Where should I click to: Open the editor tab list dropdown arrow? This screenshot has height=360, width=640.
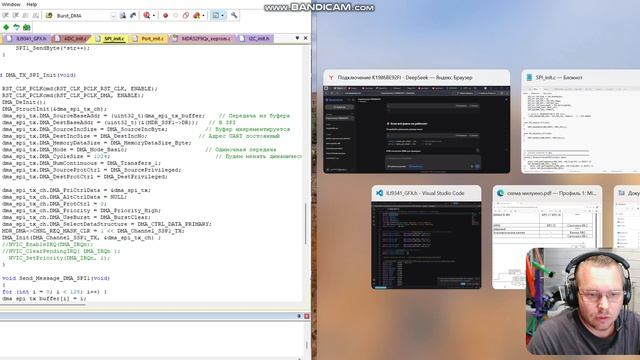tap(297, 38)
